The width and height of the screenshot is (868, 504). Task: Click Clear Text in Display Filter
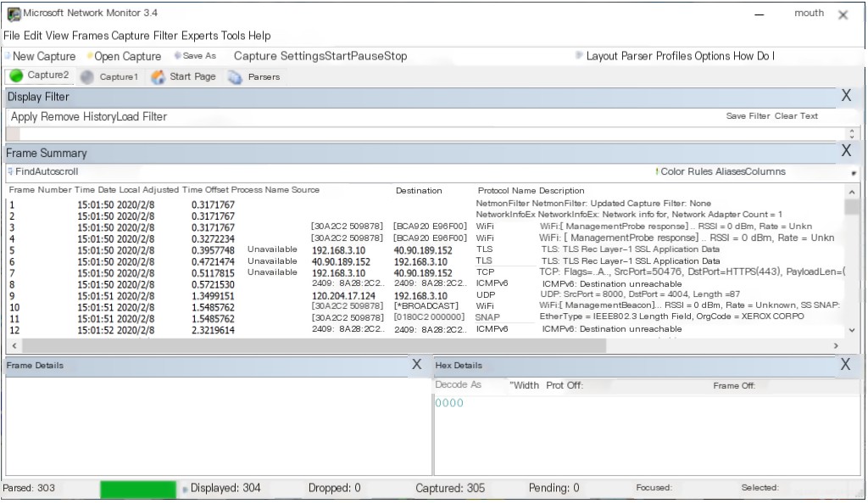click(796, 116)
